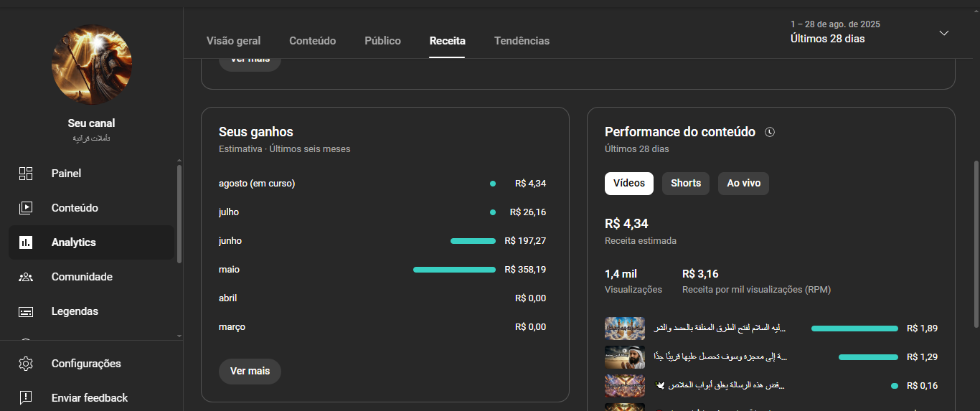Image resolution: width=980 pixels, height=411 pixels.
Task: Open thumbnail of the R$ 0,16 video
Action: [625, 385]
